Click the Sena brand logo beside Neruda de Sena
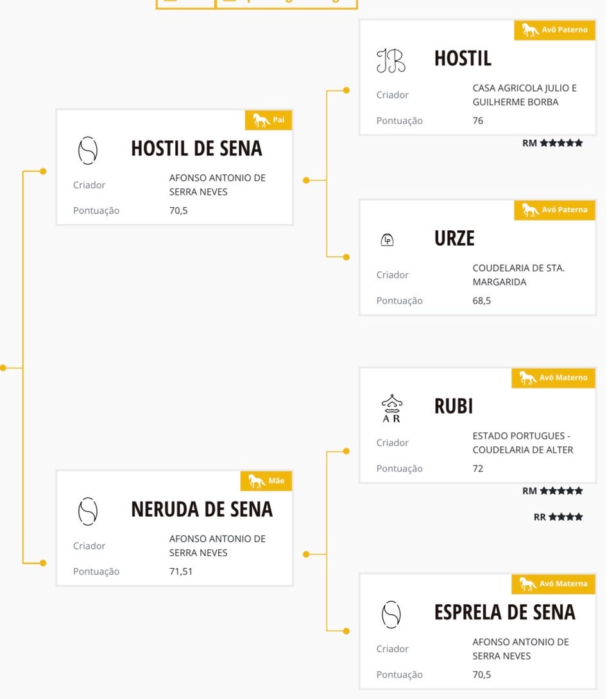Image resolution: width=616 pixels, height=699 pixels. pos(88,511)
